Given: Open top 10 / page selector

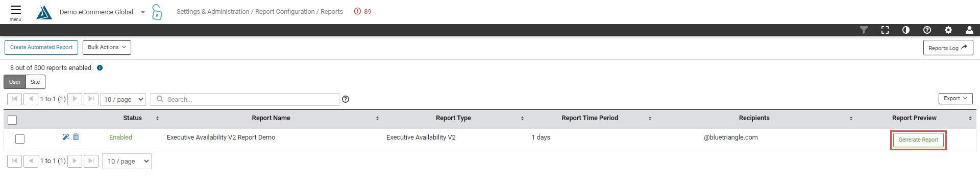Looking at the screenshot, I should click(124, 99).
